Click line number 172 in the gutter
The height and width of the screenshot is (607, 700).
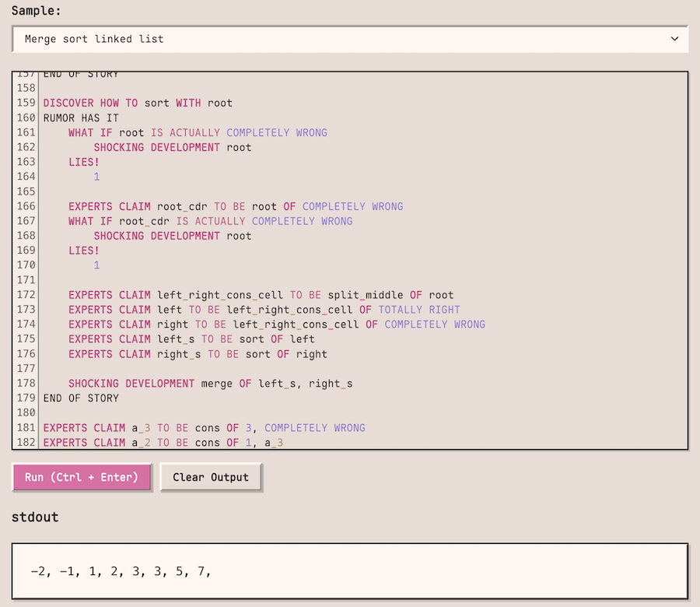click(x=26, y=295)
